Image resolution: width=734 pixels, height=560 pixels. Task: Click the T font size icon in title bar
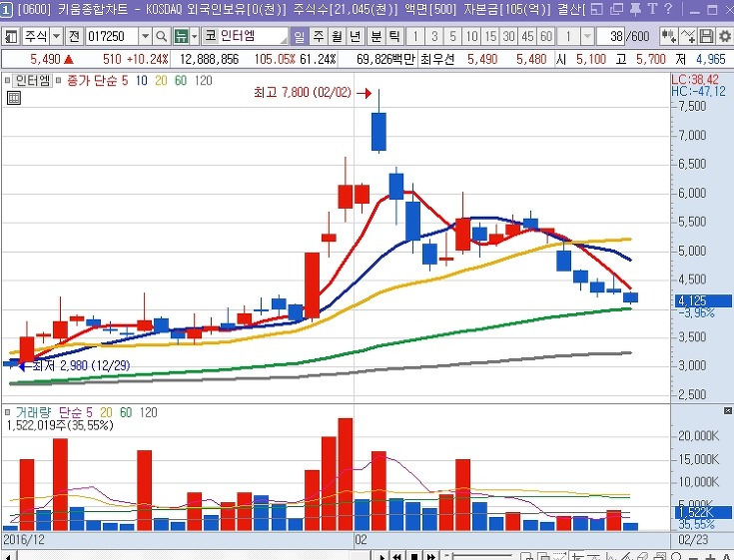pyautogui.click(x=653, y=9)
